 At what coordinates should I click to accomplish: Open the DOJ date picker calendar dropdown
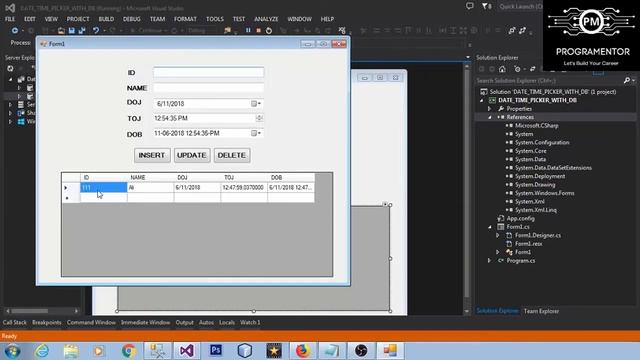256,104
